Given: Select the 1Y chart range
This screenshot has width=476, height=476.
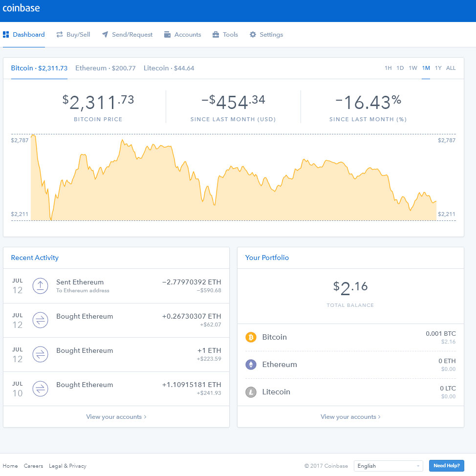Looking at the screenshot, I should (438, 68).
